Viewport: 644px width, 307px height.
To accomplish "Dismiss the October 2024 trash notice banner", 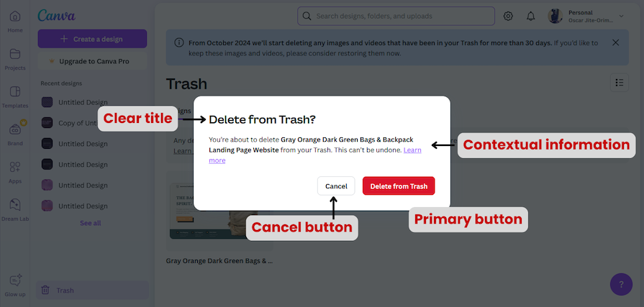I will tap(615, 43).
